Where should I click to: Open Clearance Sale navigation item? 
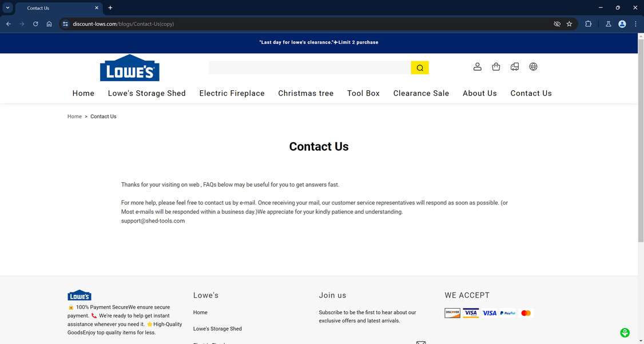(x=421, y=93)
